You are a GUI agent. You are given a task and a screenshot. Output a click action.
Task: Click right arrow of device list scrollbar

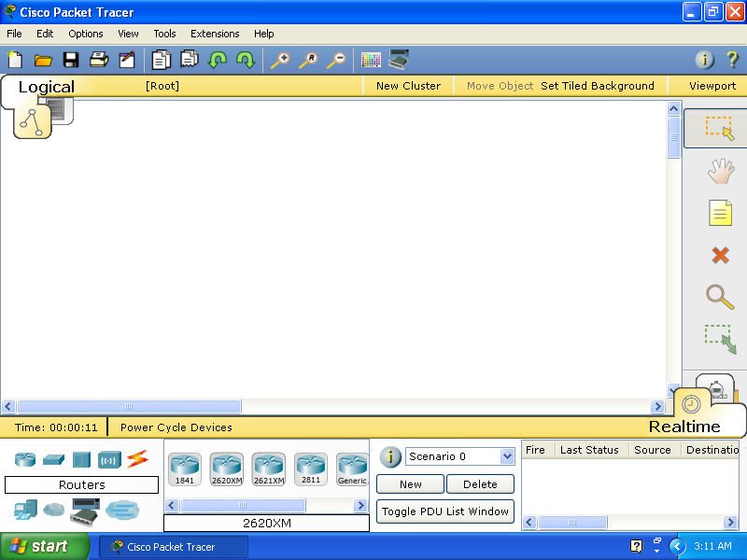(360, 505)
